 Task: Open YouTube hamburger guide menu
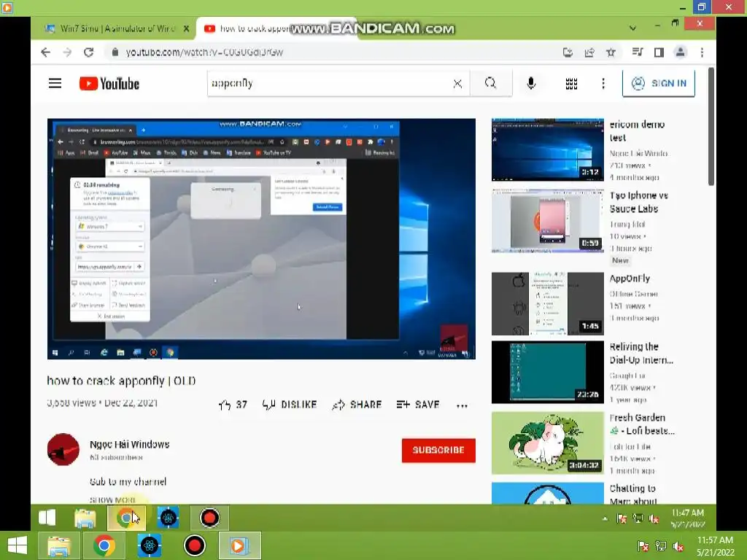click(55, 84)
